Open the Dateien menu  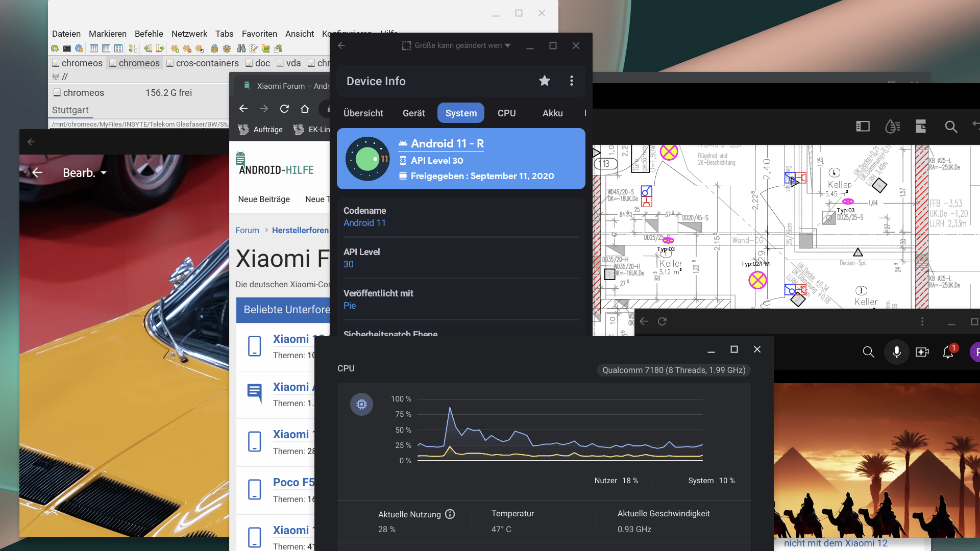[66, 34]
